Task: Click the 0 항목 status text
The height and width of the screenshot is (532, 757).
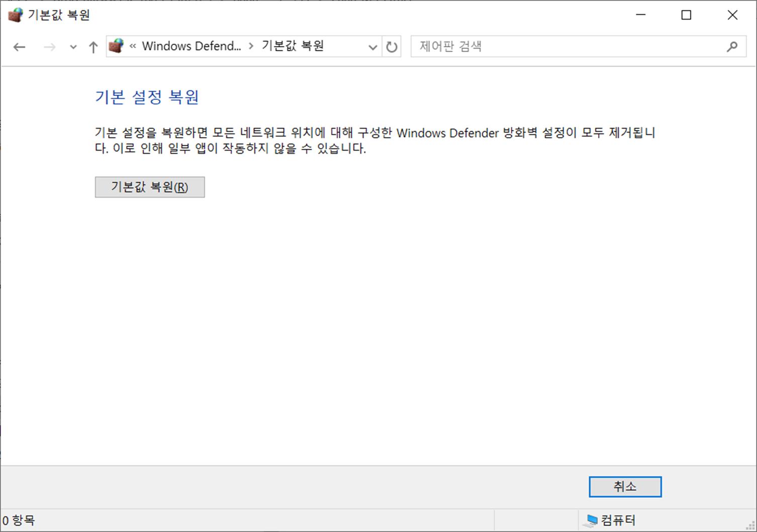Action: click(x=19, y=520)
